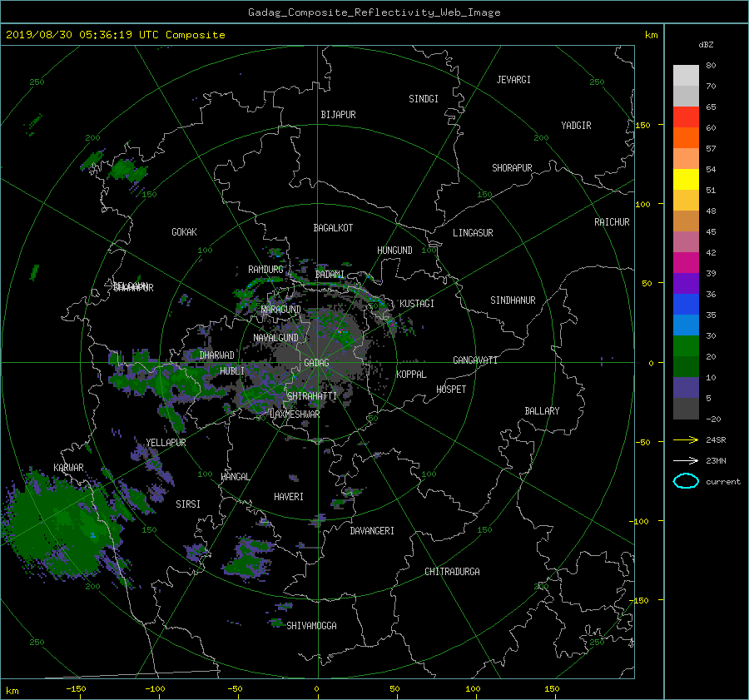This screenshot has width=749, height=700.
Task: Select the blue 36 dBZ color swatch
Action: [x=686, y=304]
